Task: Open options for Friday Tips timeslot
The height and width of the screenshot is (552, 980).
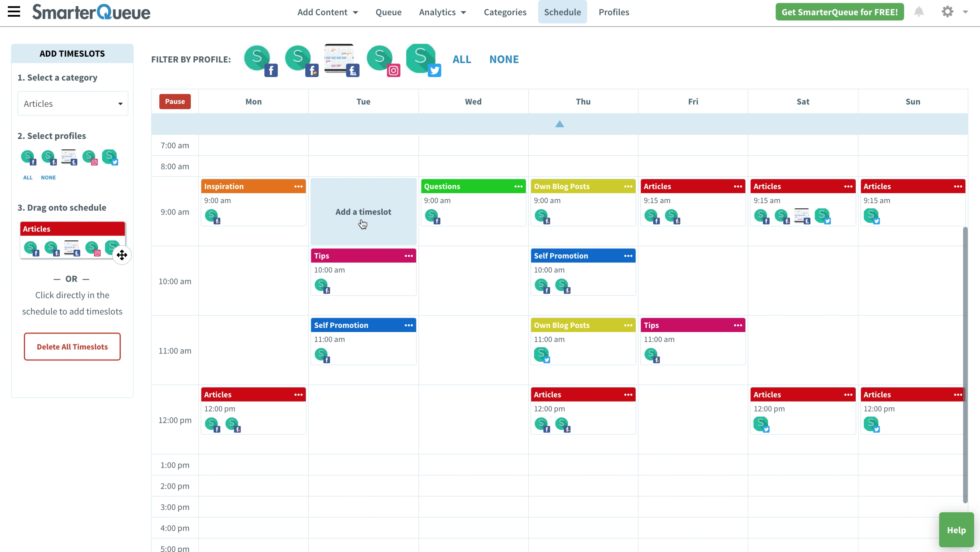Action: click(x=738, y=325)
